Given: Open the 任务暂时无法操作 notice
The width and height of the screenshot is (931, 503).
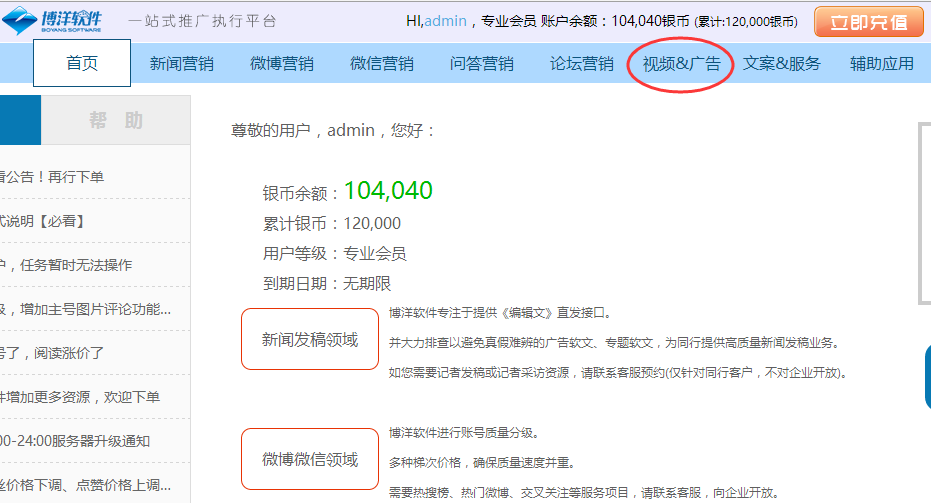Looking at the screenshot, I should [x=66, y=265].
